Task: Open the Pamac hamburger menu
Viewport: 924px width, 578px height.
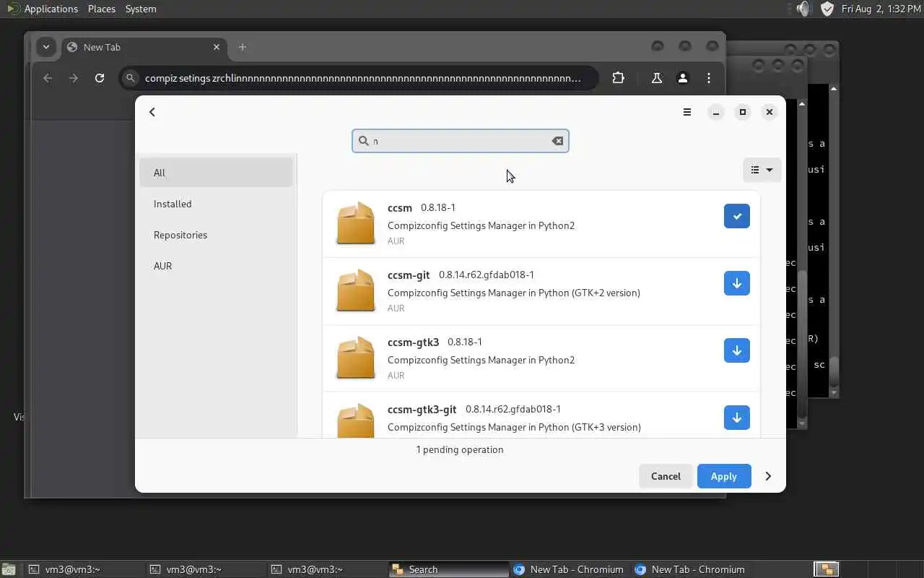Action: coord(687,112)
